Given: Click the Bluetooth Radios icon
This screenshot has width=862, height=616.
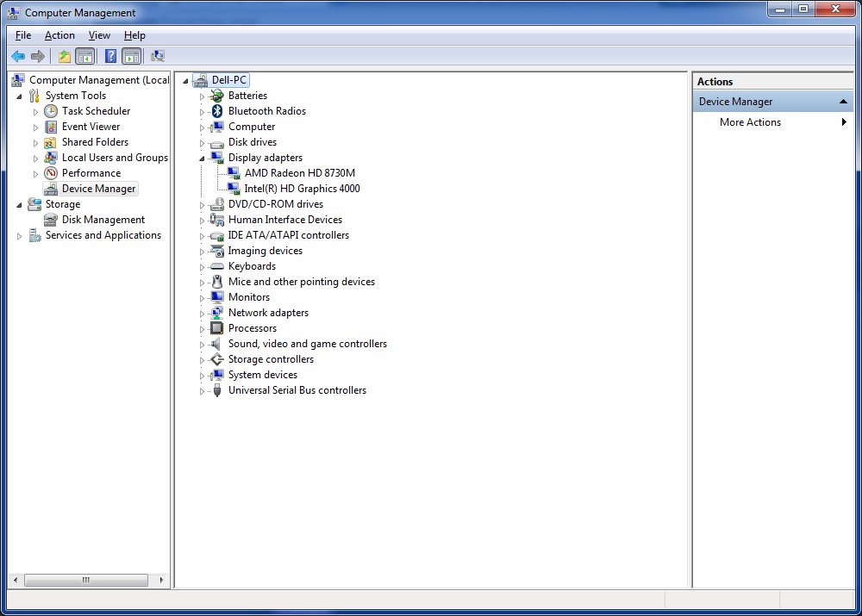Looking at the screenshot, I should [x=217, y=111].
